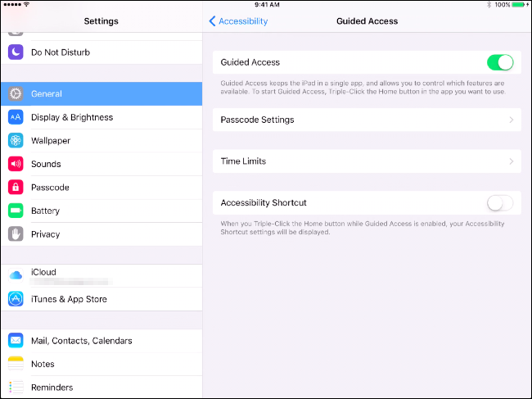The image size is (532, 399).
Task: Tap the battery indicator in status bar
Action: [x=520, y=5]
